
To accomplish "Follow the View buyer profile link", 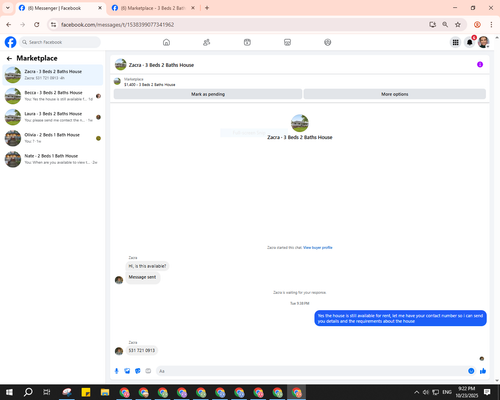I will (x=318, y=247).
